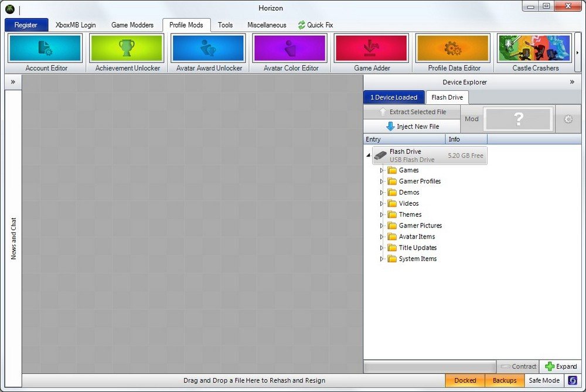Select the Gamer Profiles folder
Image resolution: width=586 pixels, height=392 pixels.
pos(414,181)
